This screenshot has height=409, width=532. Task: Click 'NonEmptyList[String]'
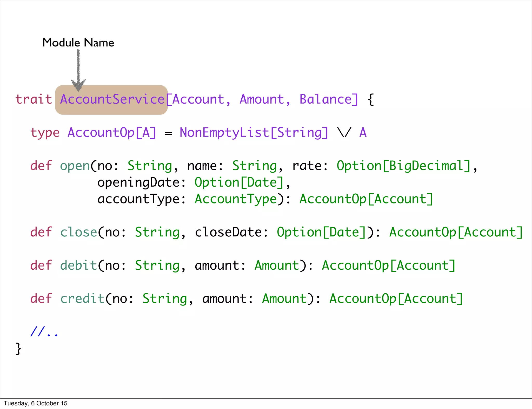[254, 133]
